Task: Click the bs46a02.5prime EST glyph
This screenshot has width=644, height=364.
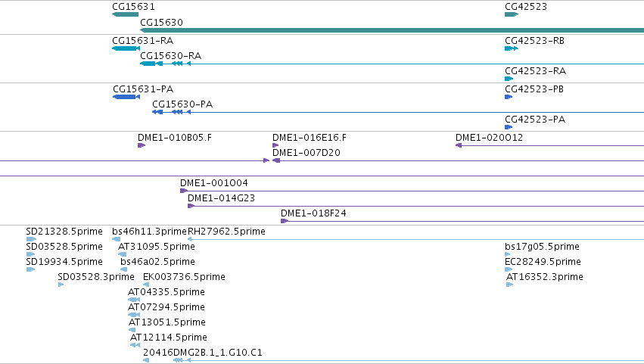Action: (x=123, y=269)
